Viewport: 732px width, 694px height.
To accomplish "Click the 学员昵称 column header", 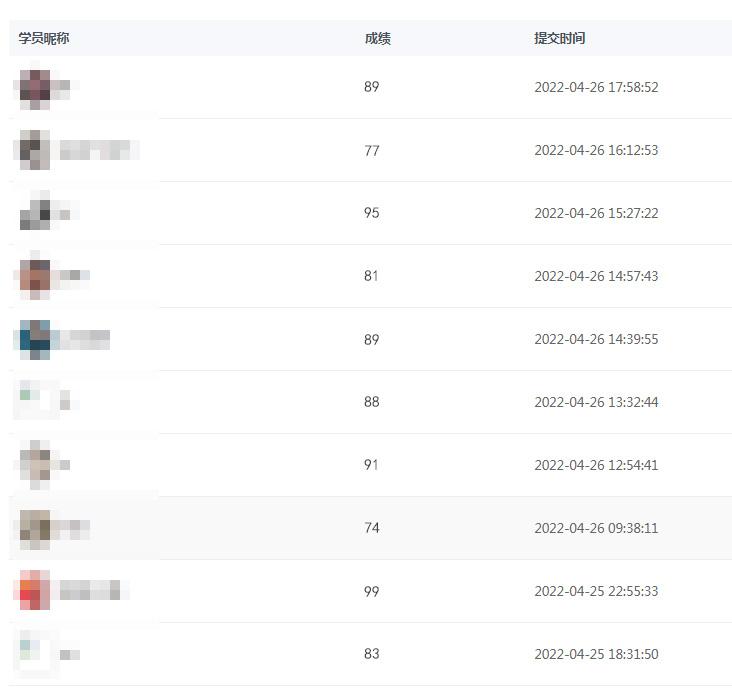I will point(44,38).
